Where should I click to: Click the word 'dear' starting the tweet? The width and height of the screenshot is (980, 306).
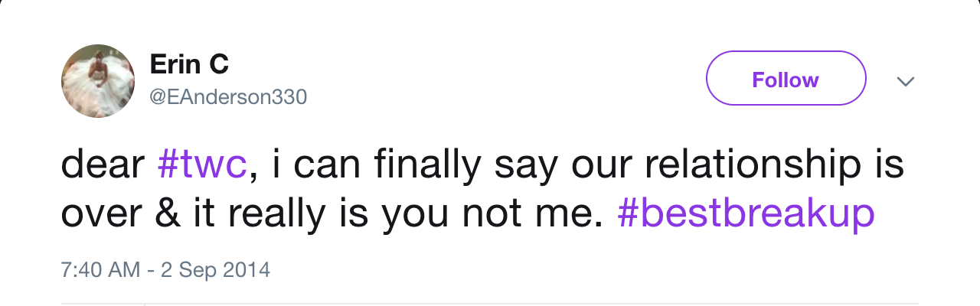coord(103,165)
